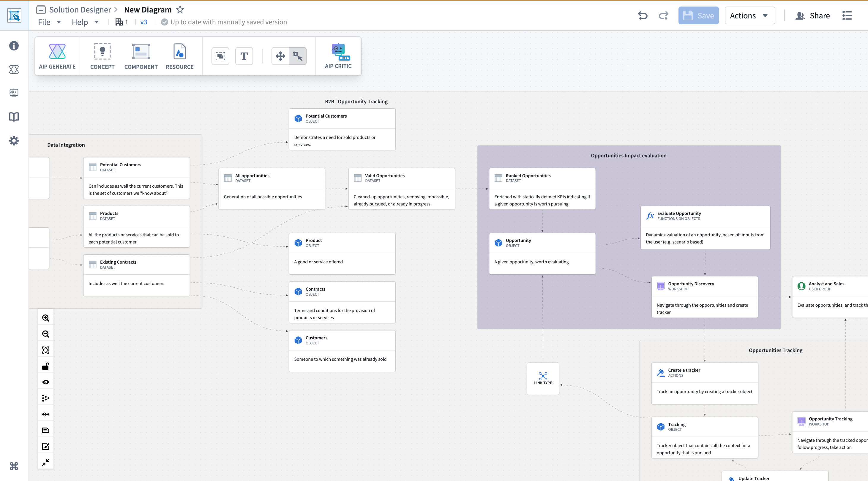Toggle the eye visibility icon

point(46,382)
